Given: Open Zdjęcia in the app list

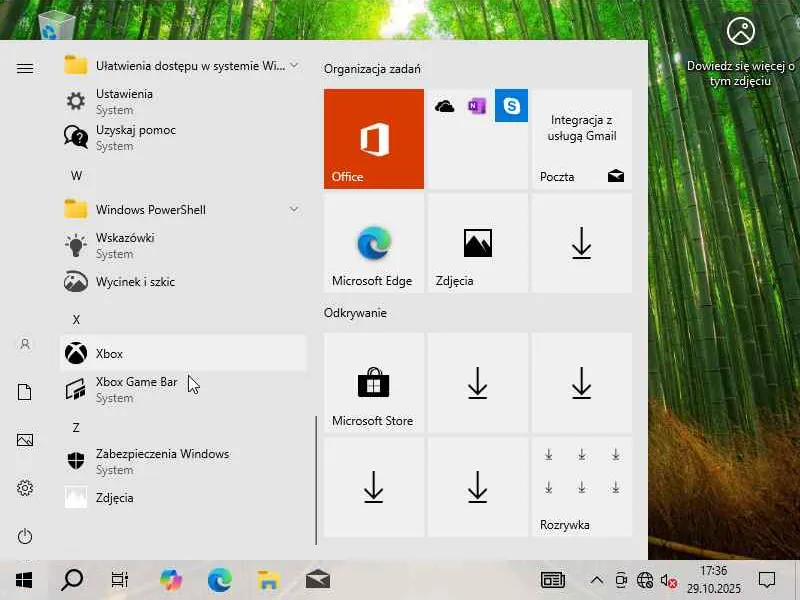Looking at the screenshot, I should (x=183, y=497).
